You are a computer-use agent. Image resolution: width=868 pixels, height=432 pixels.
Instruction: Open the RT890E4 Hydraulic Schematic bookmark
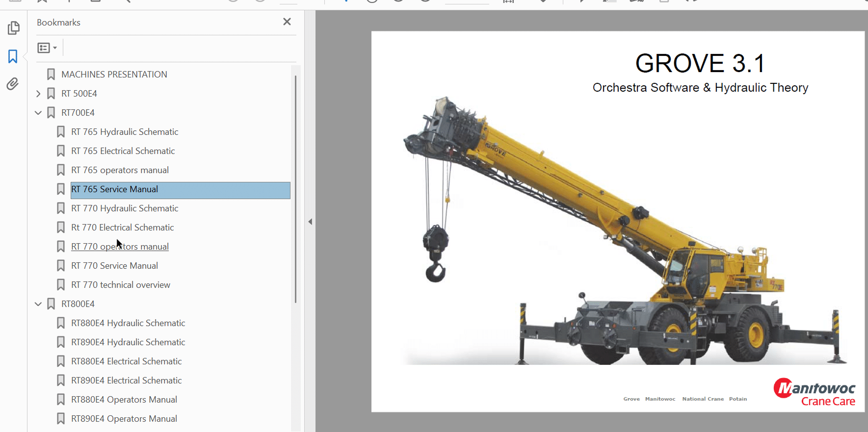128,342
